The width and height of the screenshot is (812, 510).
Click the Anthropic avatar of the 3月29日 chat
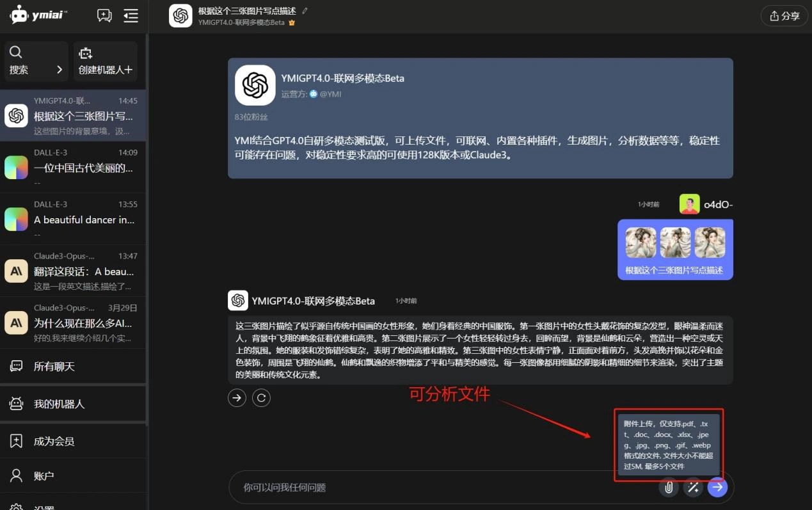tap(16, 323)
